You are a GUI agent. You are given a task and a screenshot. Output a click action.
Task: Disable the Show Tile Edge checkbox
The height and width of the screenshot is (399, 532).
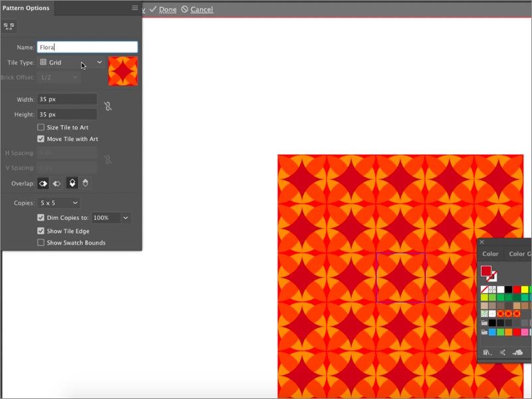tap(41, 231)
